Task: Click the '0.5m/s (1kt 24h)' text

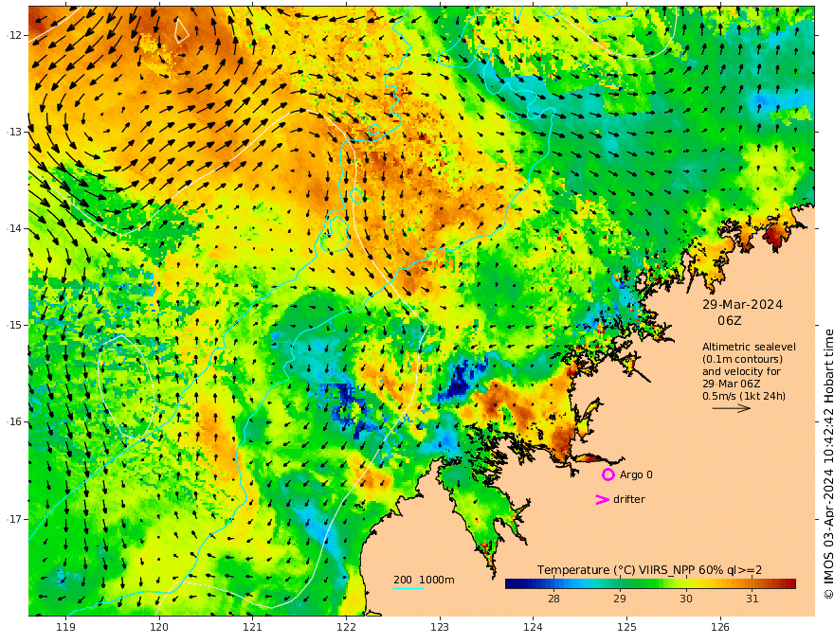Action: (x=744, y=396)
